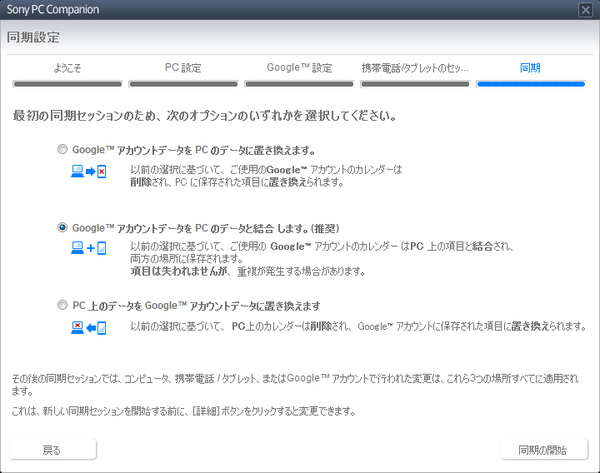
Task: Go to the ようこそ step tab
Action: pyautogui.click(x=67, y=68)
